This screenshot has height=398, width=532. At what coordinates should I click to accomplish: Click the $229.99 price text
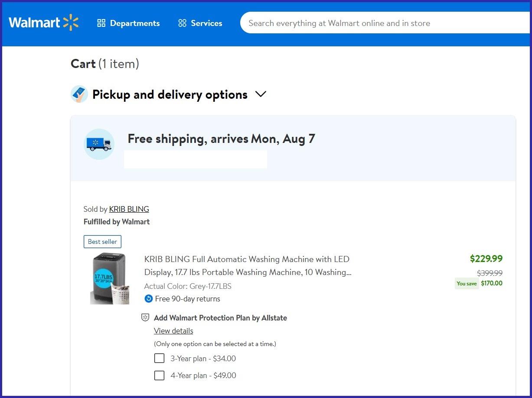click(486, 259)
